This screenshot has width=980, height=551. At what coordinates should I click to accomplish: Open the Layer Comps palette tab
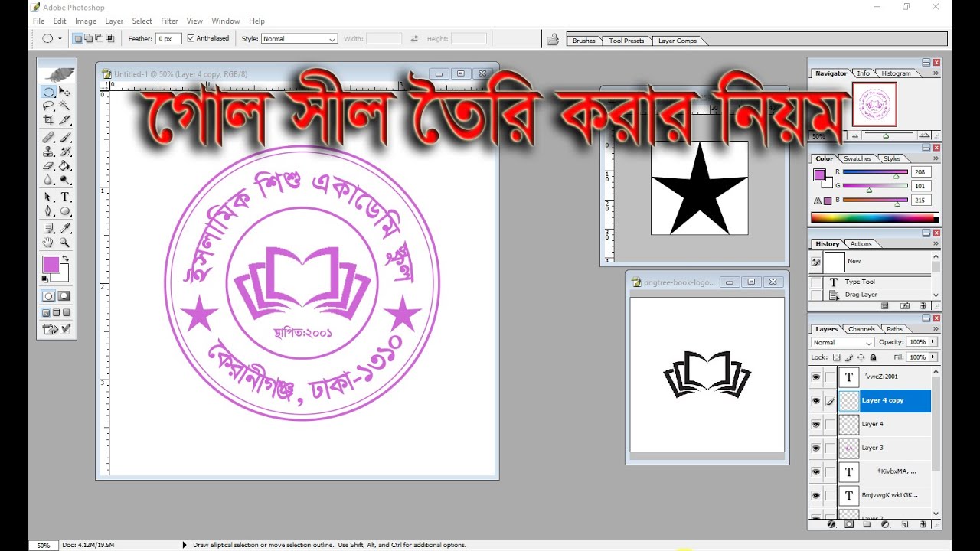click(x=678, y=41)
